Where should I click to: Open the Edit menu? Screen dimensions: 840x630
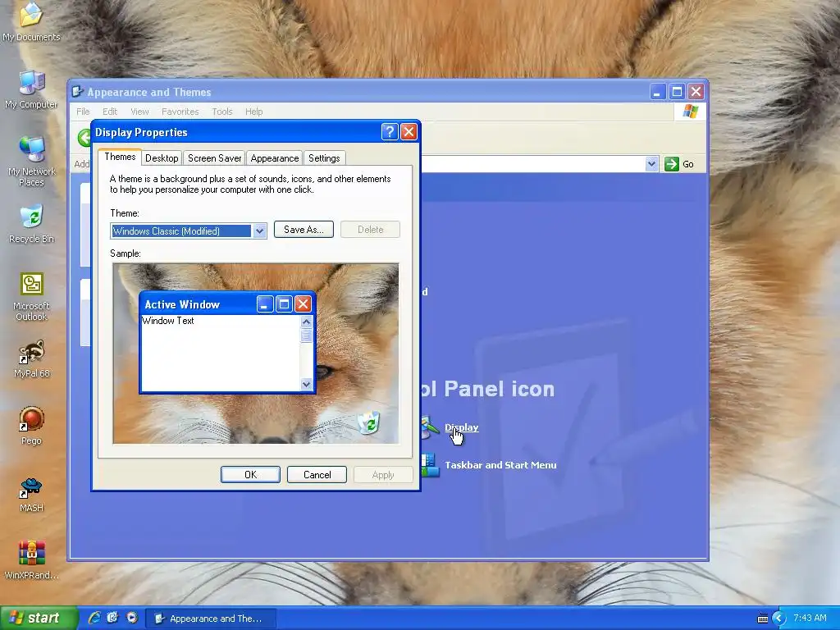click(110, 112)
